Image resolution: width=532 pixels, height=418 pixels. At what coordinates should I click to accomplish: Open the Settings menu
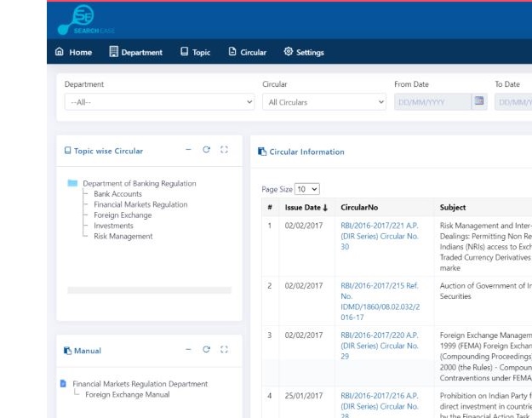304,52
